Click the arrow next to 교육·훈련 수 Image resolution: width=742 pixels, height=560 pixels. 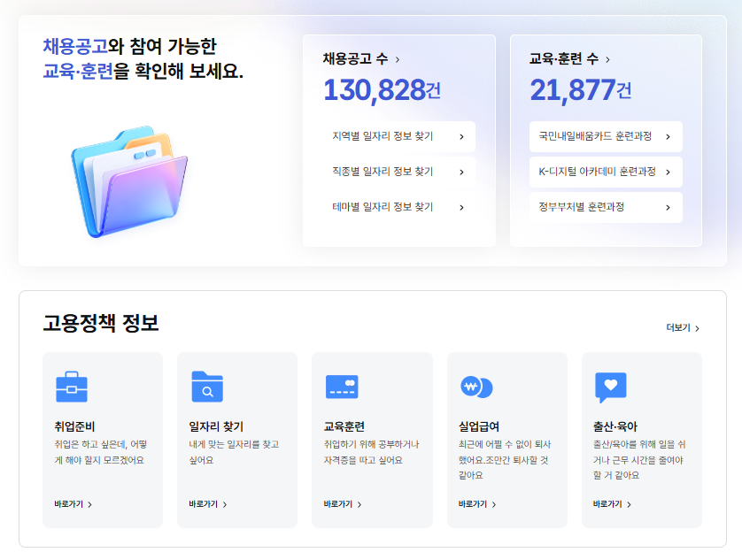tap(607, 59)
